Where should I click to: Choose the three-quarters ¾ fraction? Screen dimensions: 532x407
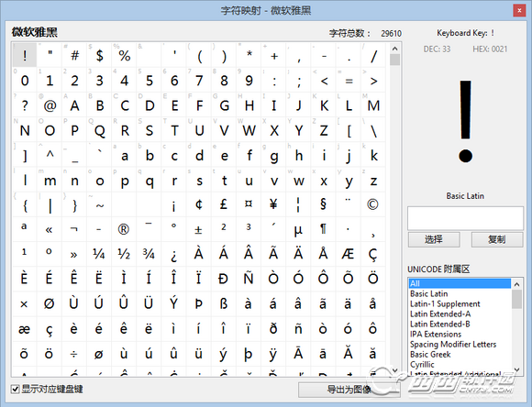pyautogui.click(x=149, y=255)
